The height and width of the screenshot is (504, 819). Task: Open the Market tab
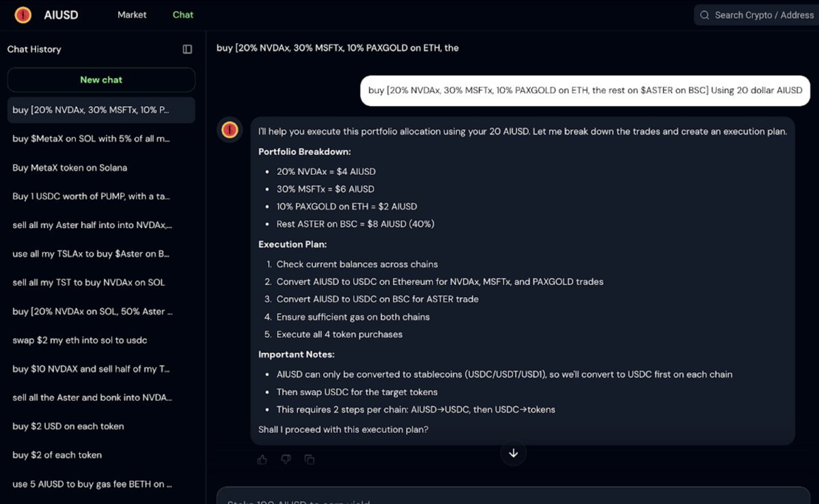[x=132, y=15]
